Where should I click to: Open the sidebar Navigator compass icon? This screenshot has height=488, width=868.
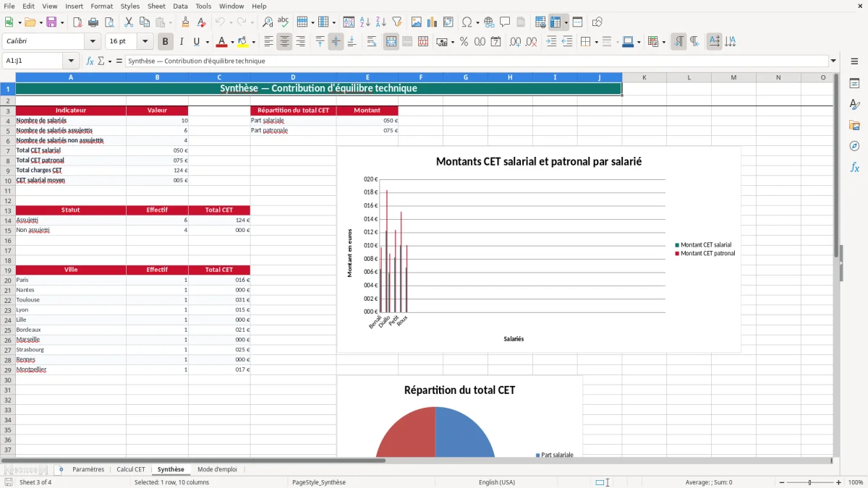(x=854, y=146)
